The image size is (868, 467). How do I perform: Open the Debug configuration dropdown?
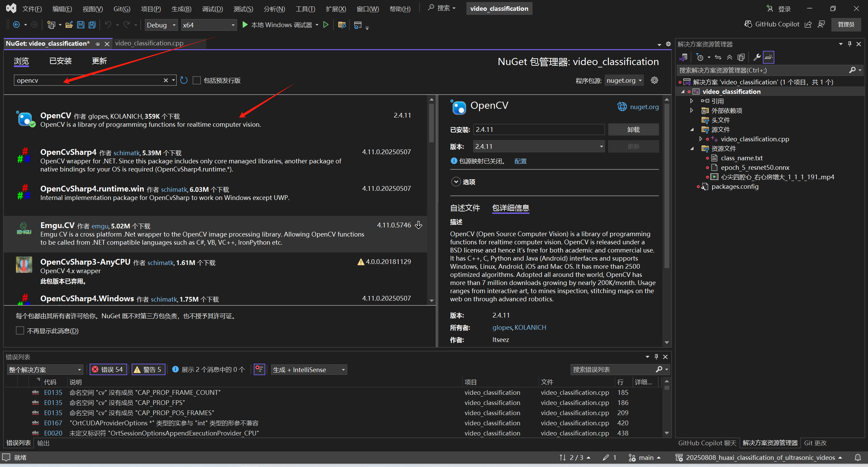(x=161, y=25)
